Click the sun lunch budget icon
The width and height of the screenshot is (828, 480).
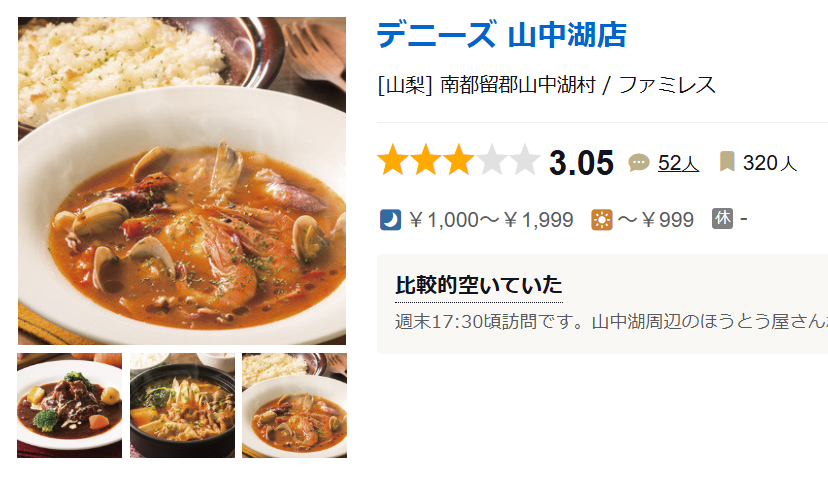tap(601, 220)
